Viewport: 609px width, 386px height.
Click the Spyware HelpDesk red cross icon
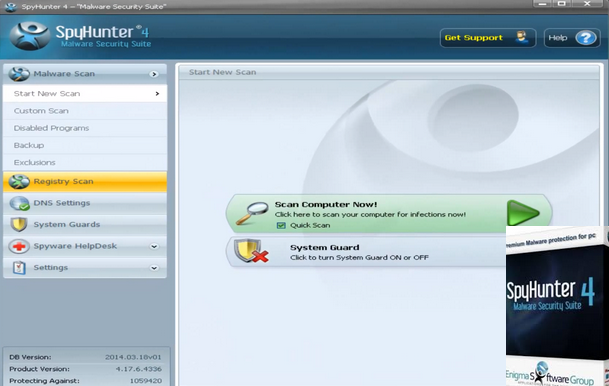point(19,246)
